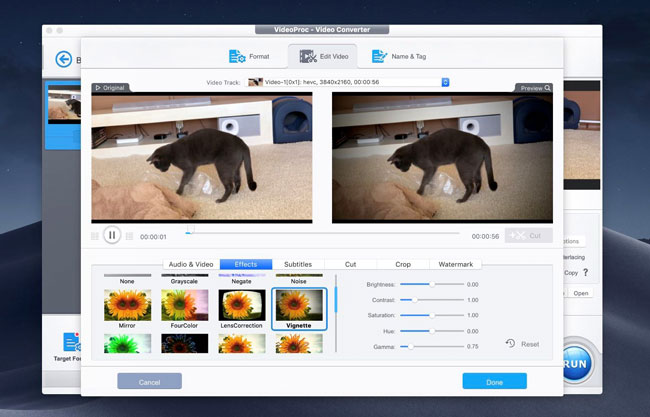Expand the Video Track dropdown
This screenshot has width=650, height=417.
tap(445, 82)
